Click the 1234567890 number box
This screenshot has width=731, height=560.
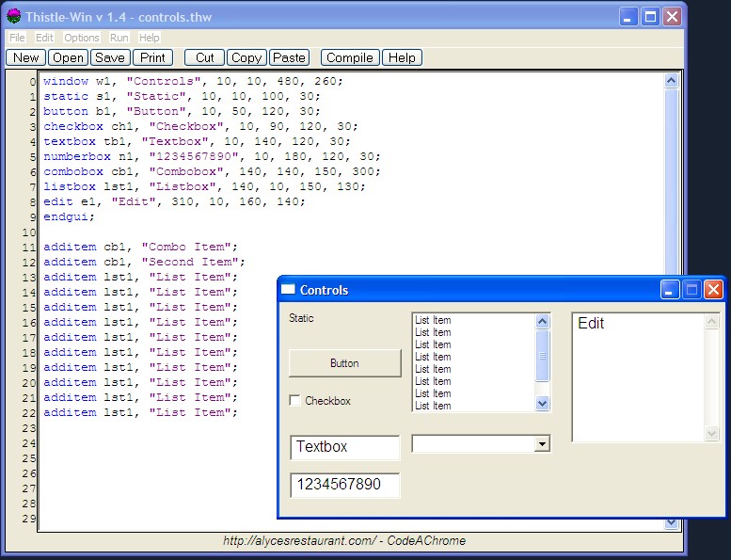pyautogui.click(x=345, y=485)
